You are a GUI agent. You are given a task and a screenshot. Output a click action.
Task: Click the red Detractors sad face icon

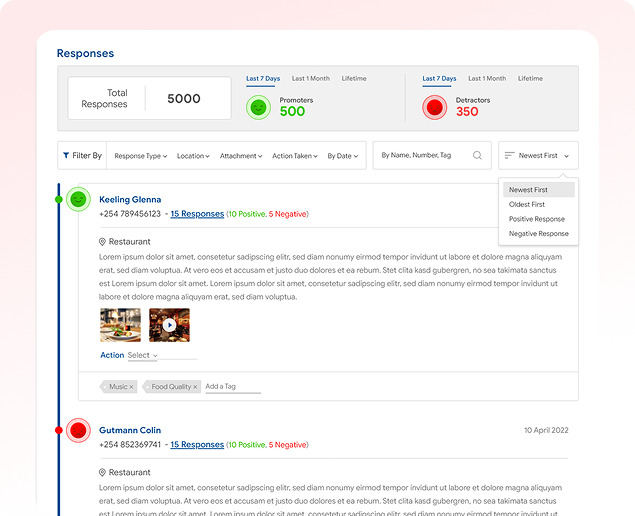point(435,107)
